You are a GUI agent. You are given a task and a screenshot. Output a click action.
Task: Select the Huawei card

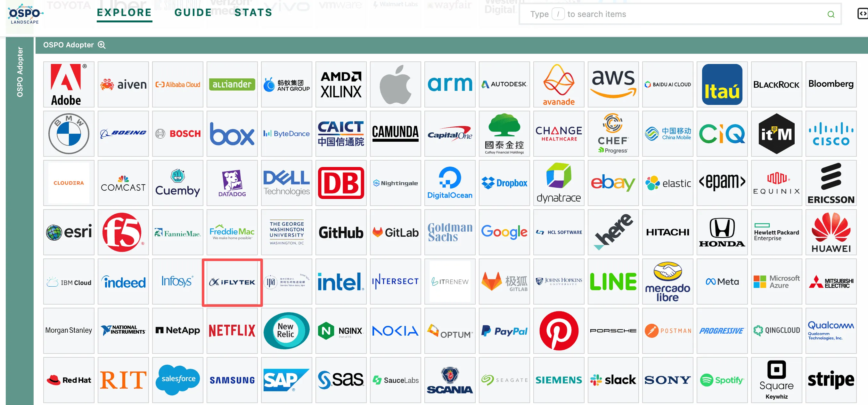coord(831,232)
